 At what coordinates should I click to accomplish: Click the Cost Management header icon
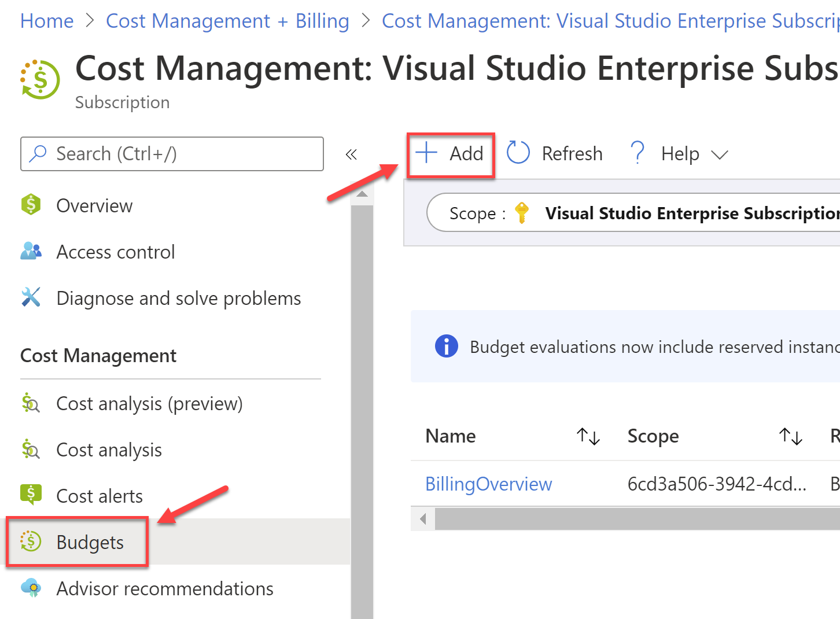coord(40,79)
